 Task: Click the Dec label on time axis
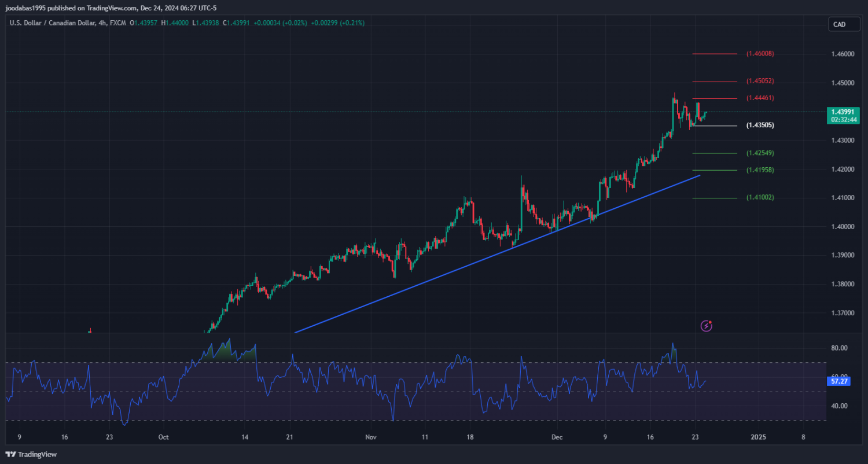(556, 437)
